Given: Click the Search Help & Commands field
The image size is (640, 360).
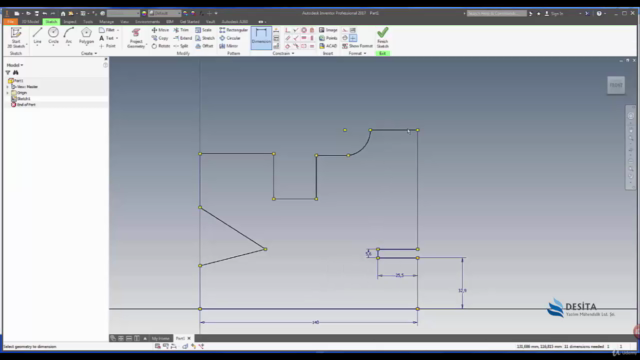Looking at the screenshot, I should tap(497, 13).
